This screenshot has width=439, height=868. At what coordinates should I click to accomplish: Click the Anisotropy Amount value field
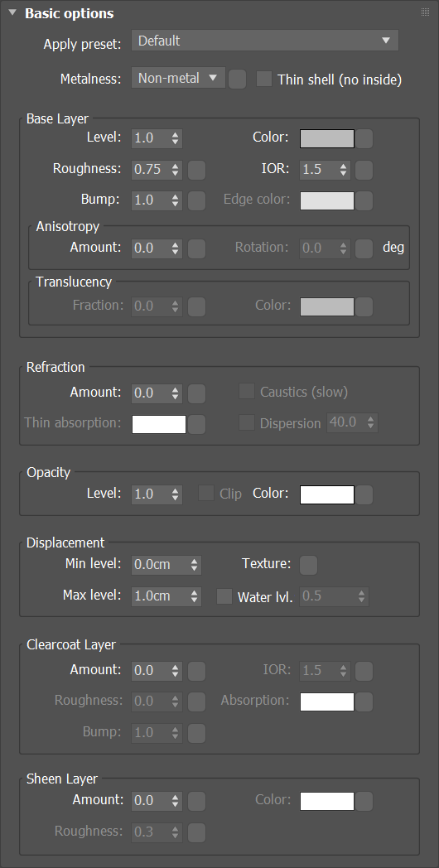(x=157, y=248)
